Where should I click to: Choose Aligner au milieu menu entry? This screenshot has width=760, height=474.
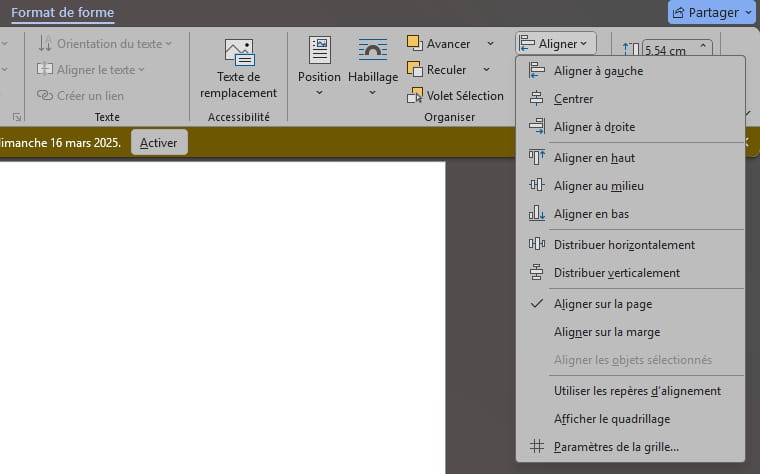click(630, 186)
